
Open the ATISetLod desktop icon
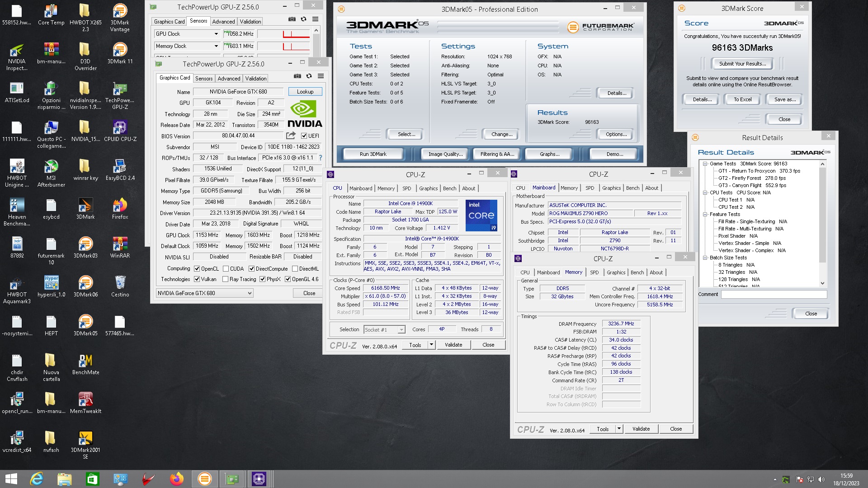[x=17, y=92]
